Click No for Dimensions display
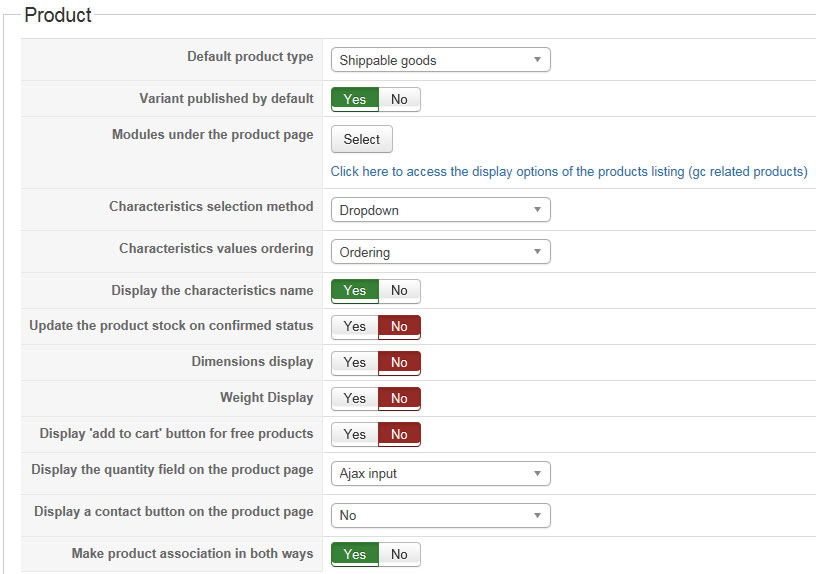This screenshot has height=574, width=816. [399, 362]
